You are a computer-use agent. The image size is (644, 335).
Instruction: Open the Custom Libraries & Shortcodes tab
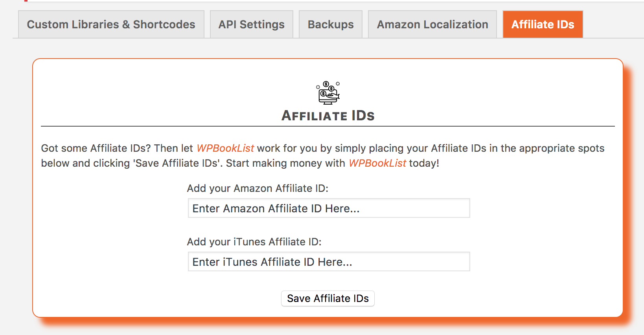point(111,24)
